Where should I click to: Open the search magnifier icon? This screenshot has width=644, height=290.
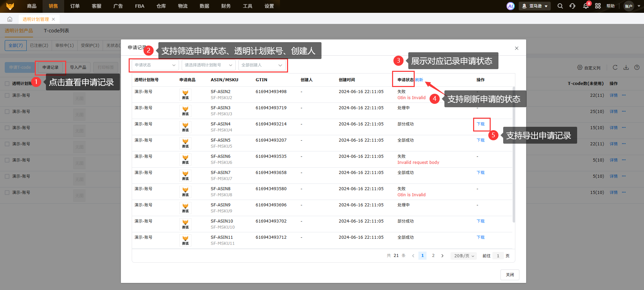coord(560,6)
